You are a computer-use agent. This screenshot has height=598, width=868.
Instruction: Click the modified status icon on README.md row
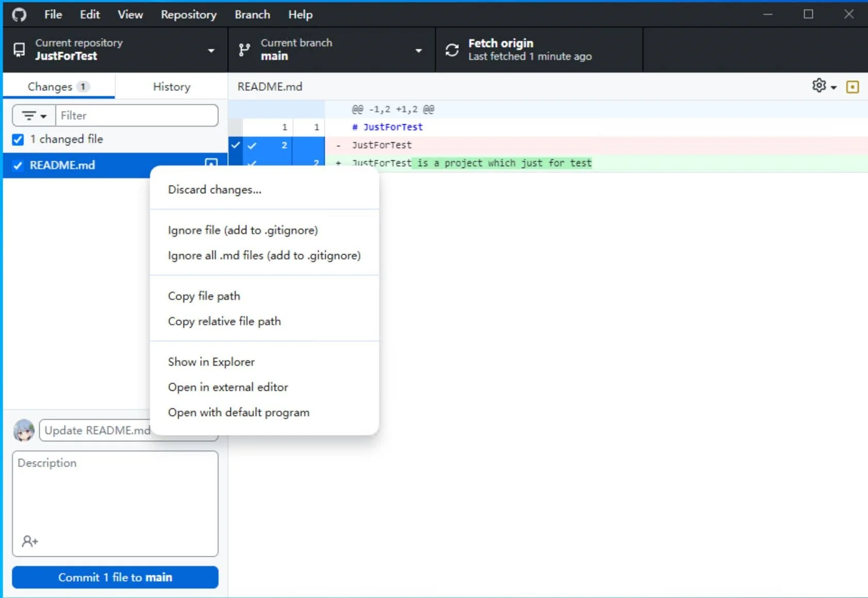coord(211,163)
